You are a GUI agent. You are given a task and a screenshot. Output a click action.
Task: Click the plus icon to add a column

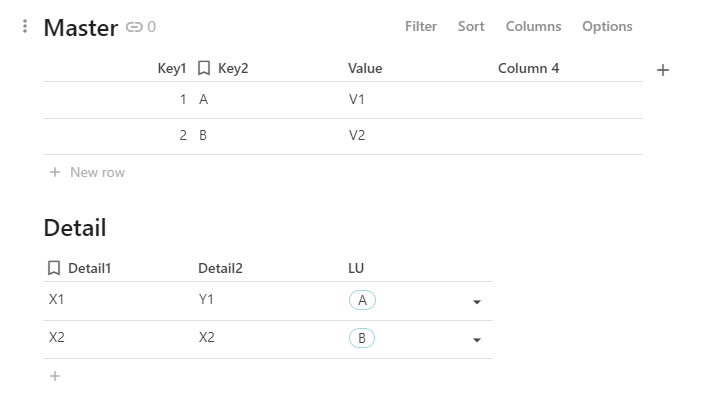pyautogui.click(x=662, y=70)
